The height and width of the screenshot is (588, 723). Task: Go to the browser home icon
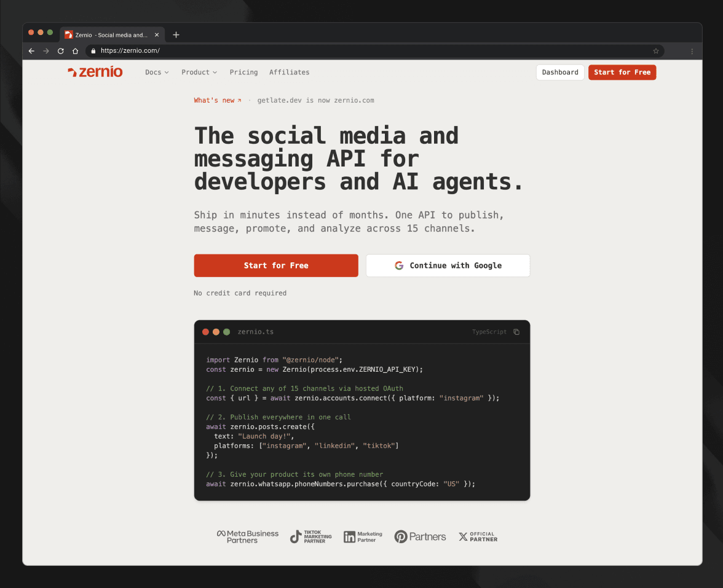pos(75,51)
